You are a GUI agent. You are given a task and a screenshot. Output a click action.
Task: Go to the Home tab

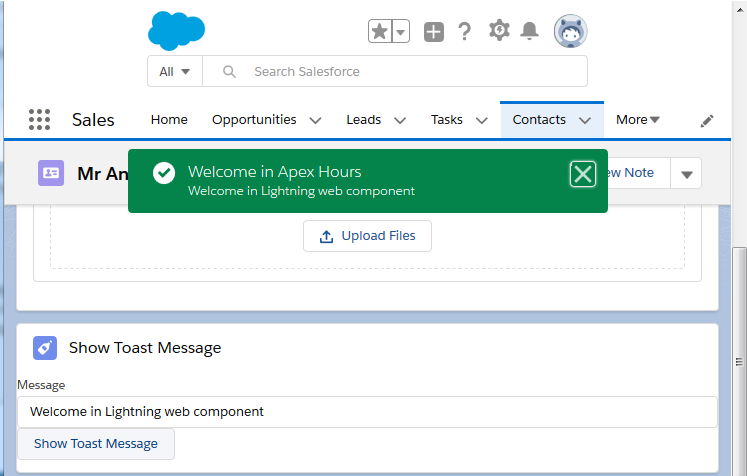coord(169,120)
